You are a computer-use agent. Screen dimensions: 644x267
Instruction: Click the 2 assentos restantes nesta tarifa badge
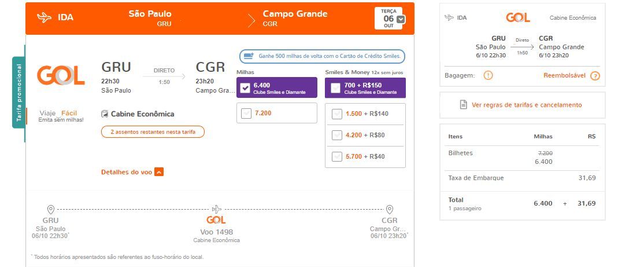click(x=153, y=132)
